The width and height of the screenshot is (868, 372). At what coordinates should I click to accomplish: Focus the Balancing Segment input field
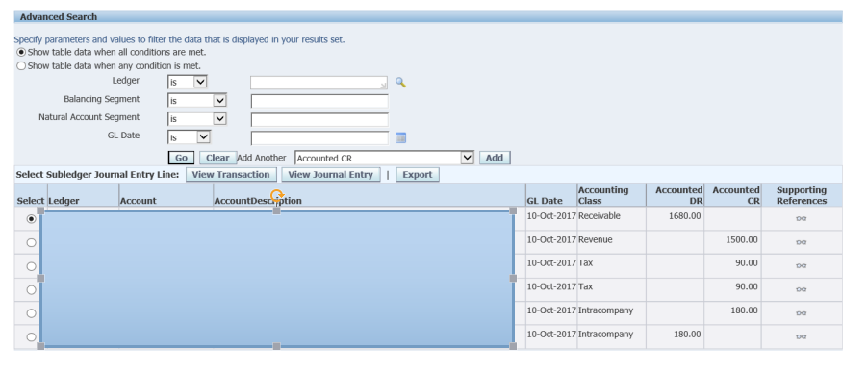[x=319, y=101]
